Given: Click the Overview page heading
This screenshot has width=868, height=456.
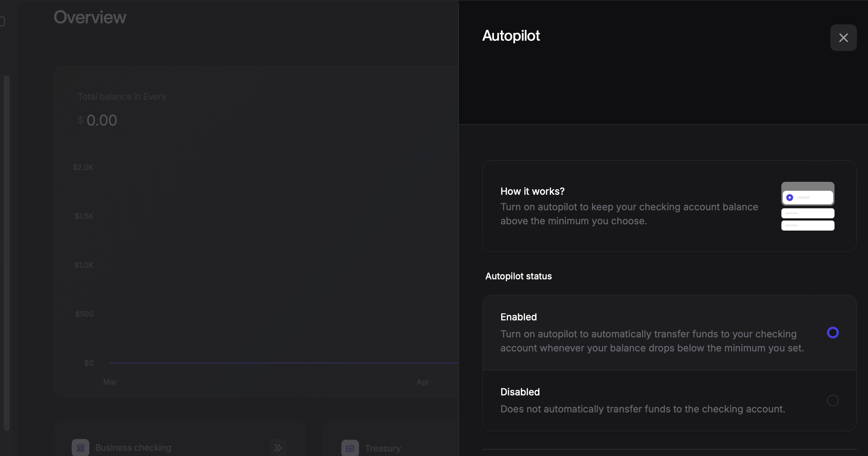Looking at the screenshot, I should pyautogui.click(x=90, y=17).
